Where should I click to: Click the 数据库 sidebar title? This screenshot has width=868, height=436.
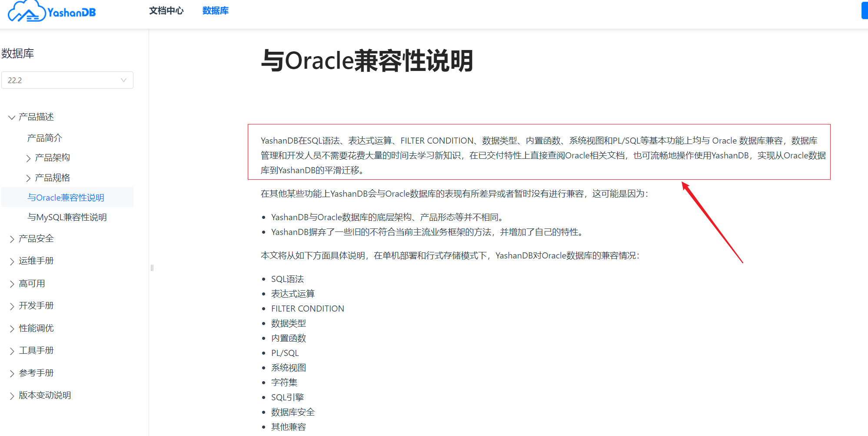point(18,54)
